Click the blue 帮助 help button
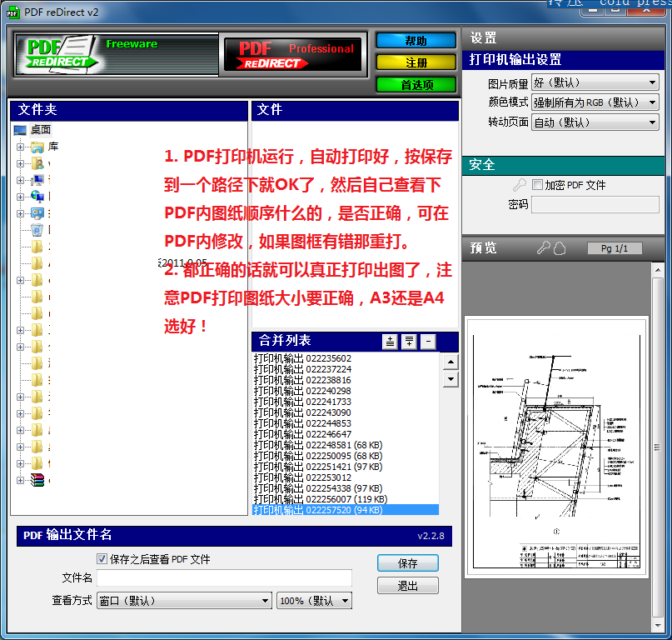Image resolution: width=672 pixels, height=640 pixels. coord(416,41)
